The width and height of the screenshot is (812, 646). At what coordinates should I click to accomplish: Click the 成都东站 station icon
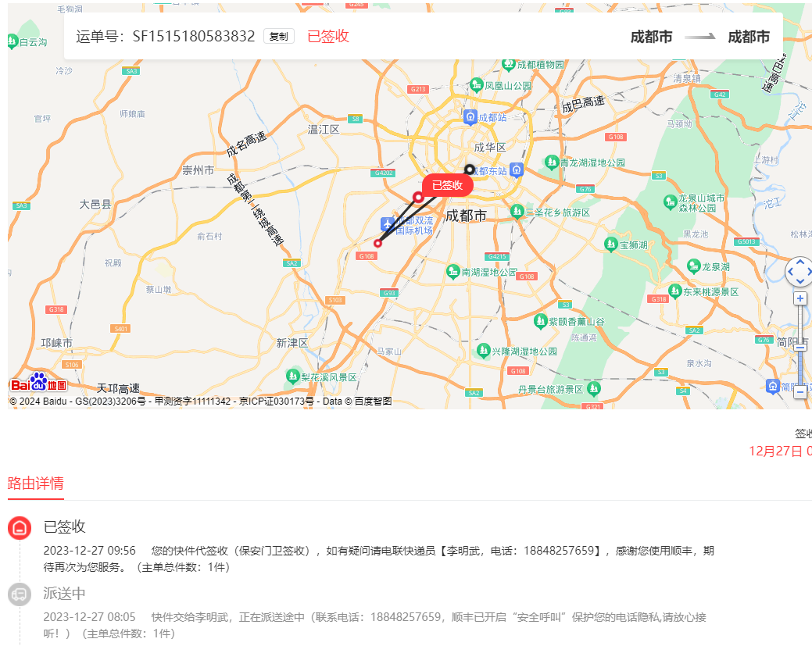pos(517,170)
